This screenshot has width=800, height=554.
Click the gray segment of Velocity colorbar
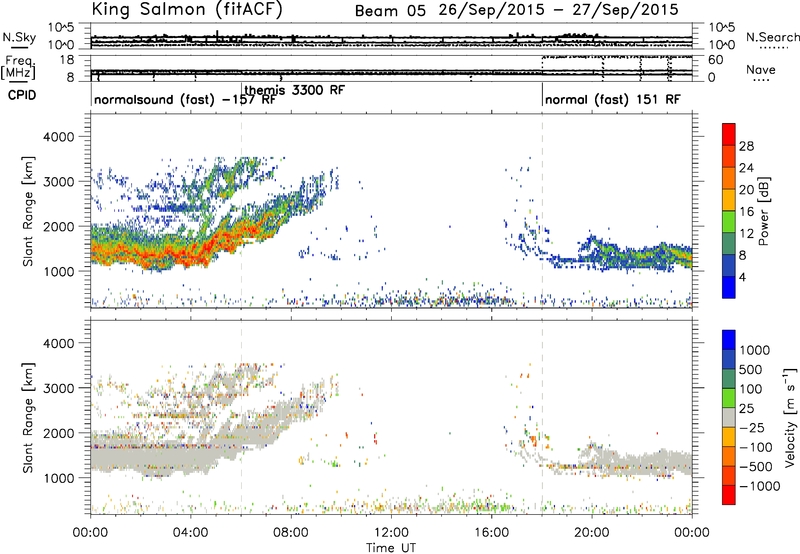729,417
